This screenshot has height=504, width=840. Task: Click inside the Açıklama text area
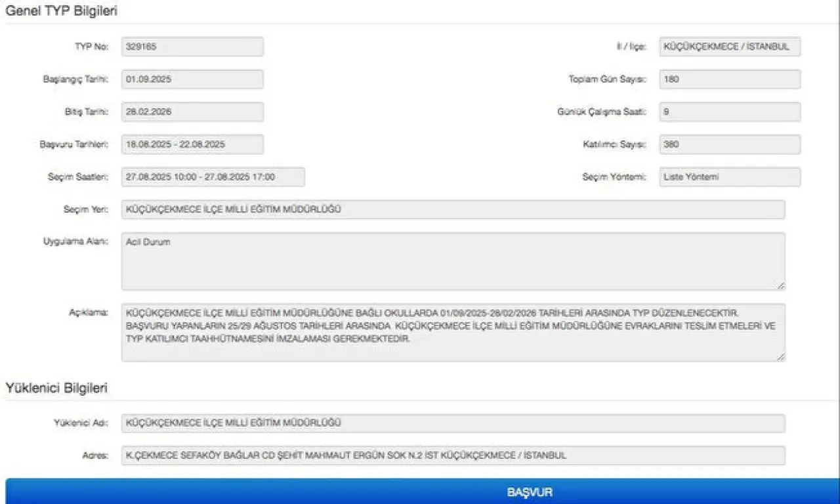coord(453,332)
